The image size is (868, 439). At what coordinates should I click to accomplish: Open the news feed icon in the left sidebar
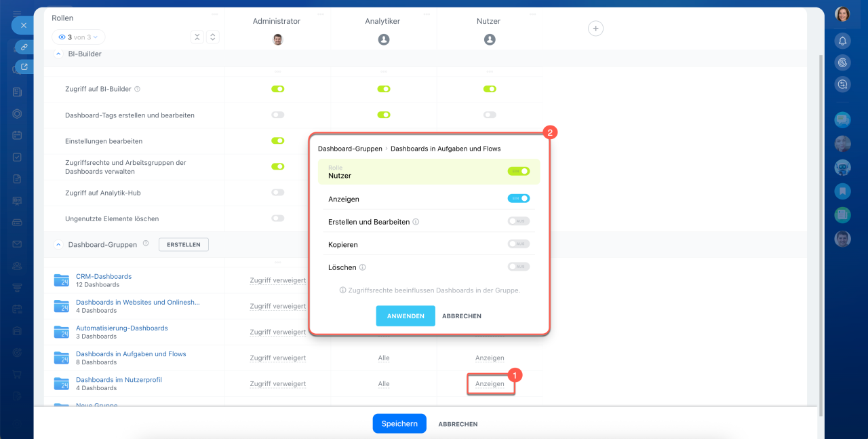17,92
